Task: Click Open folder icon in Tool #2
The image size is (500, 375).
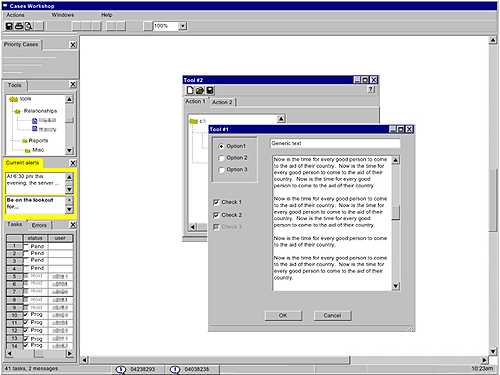Action: click(199, 90)
